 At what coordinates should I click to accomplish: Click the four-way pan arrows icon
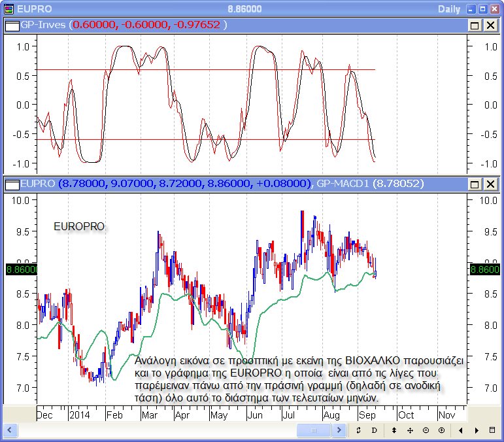409,430
